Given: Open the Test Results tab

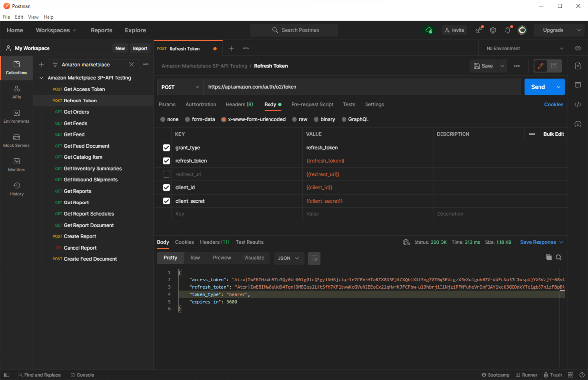Looking at the screenshot, I should tap(249, 242).
